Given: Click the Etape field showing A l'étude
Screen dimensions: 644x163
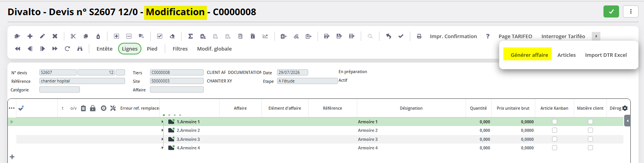Looking at the screenshot, I should 307,81.
